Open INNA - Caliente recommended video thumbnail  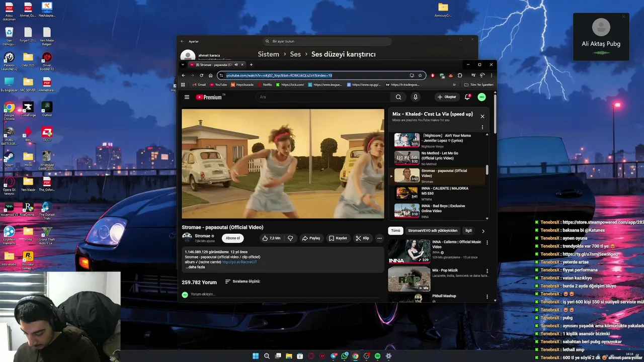(x=409, y=251)
